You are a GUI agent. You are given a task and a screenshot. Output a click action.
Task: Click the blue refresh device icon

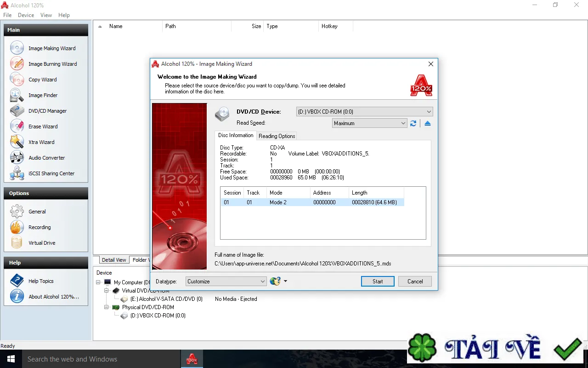(413, 123)
